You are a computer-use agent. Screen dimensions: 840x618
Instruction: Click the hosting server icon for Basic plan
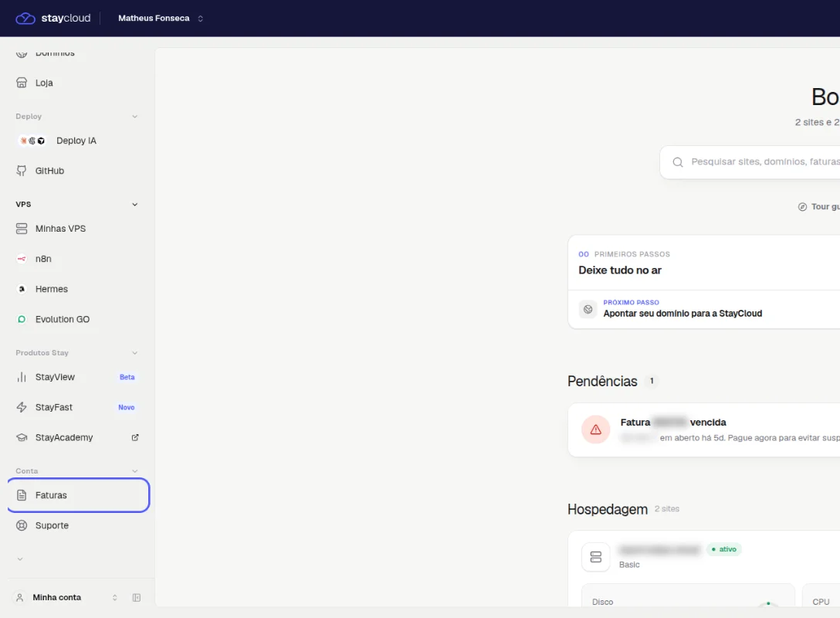coord(596,557)
